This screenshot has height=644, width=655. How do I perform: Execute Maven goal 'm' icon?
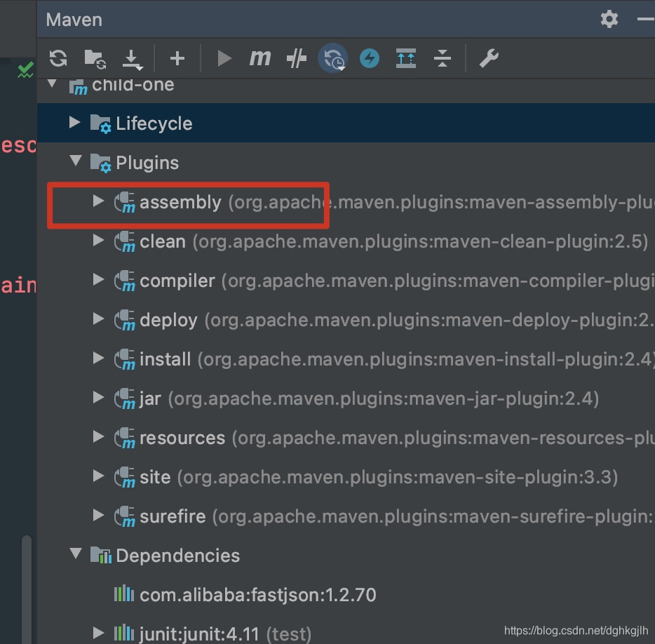click(x=260, y=58)
